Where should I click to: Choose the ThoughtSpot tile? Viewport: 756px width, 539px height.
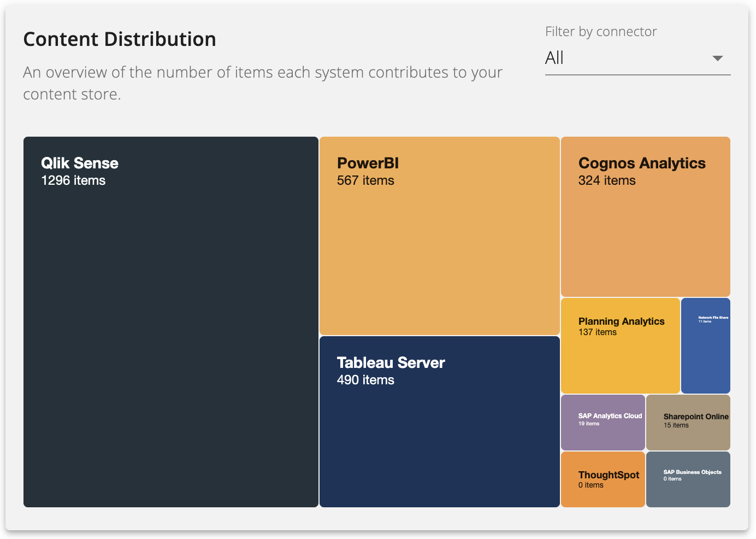click(603, 479)
